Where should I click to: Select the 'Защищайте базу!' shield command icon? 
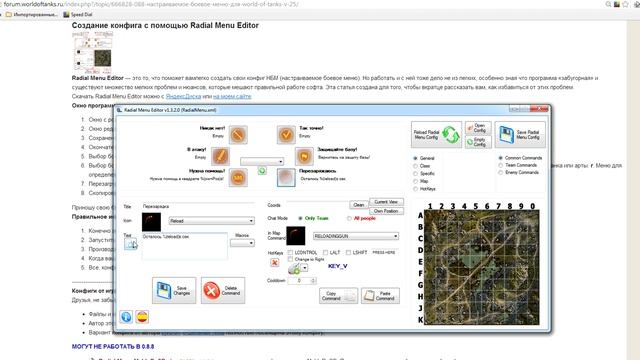click(x=304, y=156)
